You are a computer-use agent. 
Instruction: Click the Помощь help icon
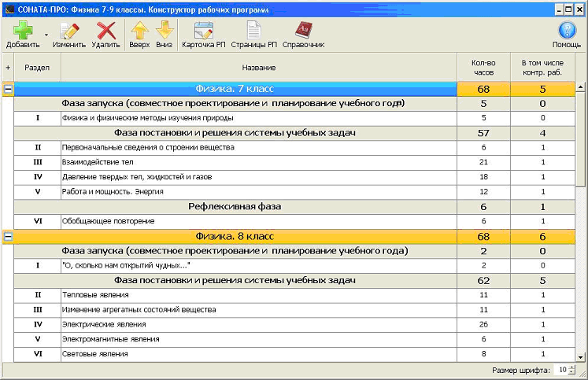pos(566,31)
